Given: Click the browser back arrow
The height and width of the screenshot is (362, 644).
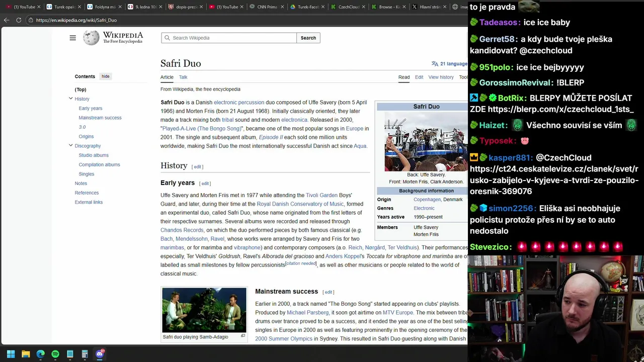Looking at the screenshot, I should click(x=7, y=20).
